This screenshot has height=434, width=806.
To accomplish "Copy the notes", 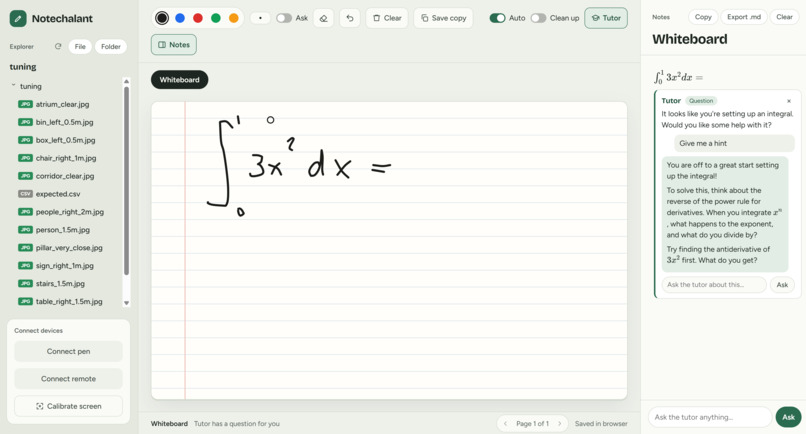I will point(703,17).
